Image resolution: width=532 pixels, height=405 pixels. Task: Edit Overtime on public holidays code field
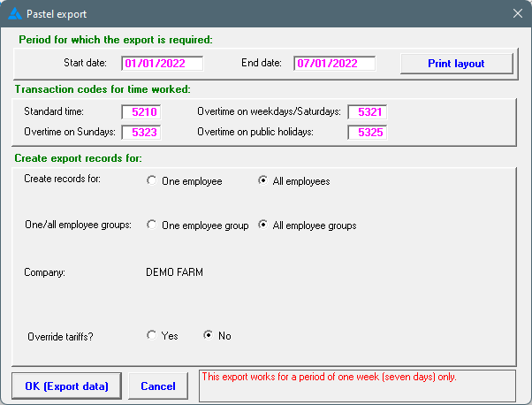[368, 133]
